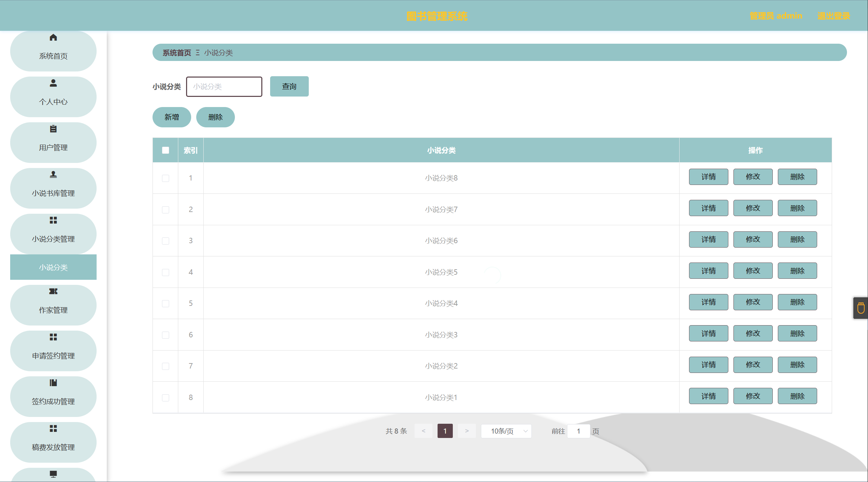The image size is (868, 482).
Task: Select page 1 in pagination
Action: coord(445,431)
